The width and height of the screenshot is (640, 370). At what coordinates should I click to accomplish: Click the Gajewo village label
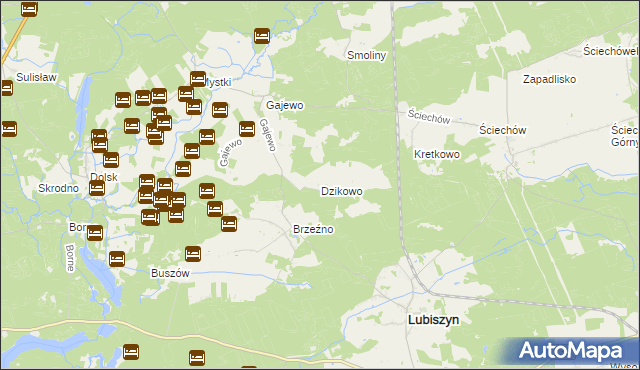click(284, 105)
